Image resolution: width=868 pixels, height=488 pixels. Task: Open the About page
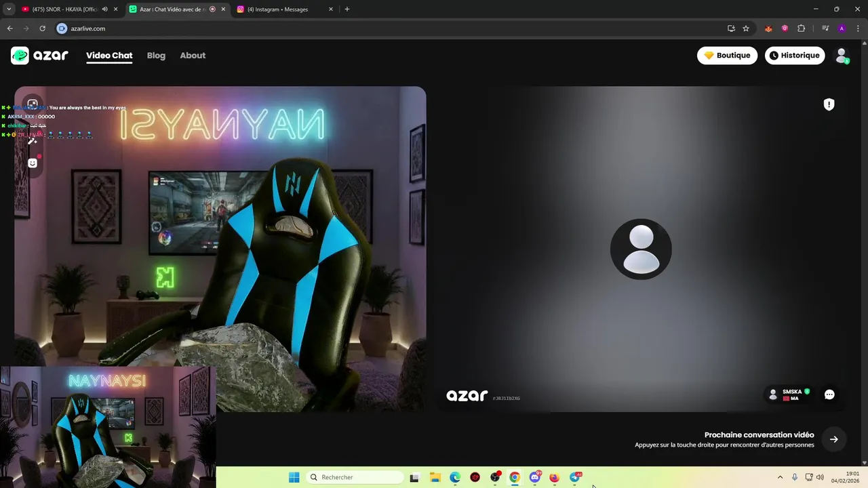pyautogui.click(x=193, y=56)
